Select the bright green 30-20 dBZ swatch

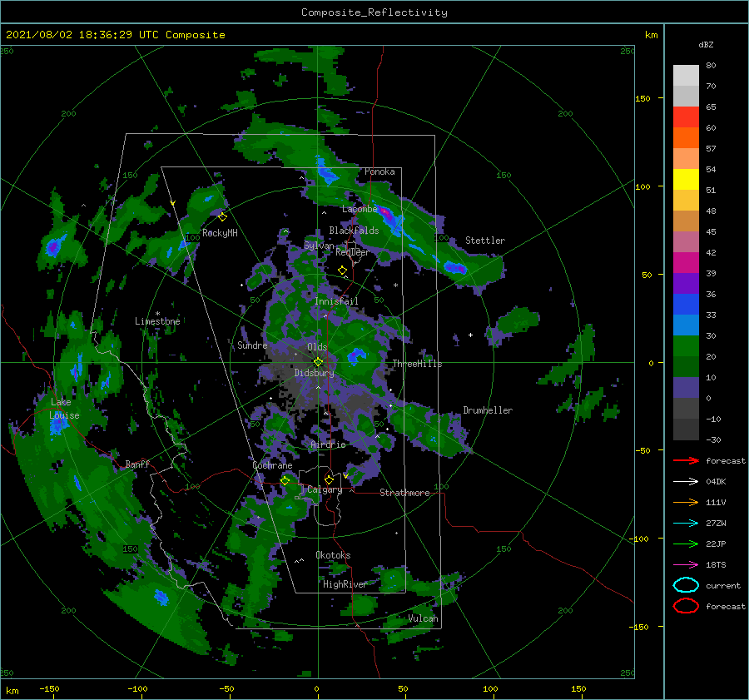coord(686,346)
